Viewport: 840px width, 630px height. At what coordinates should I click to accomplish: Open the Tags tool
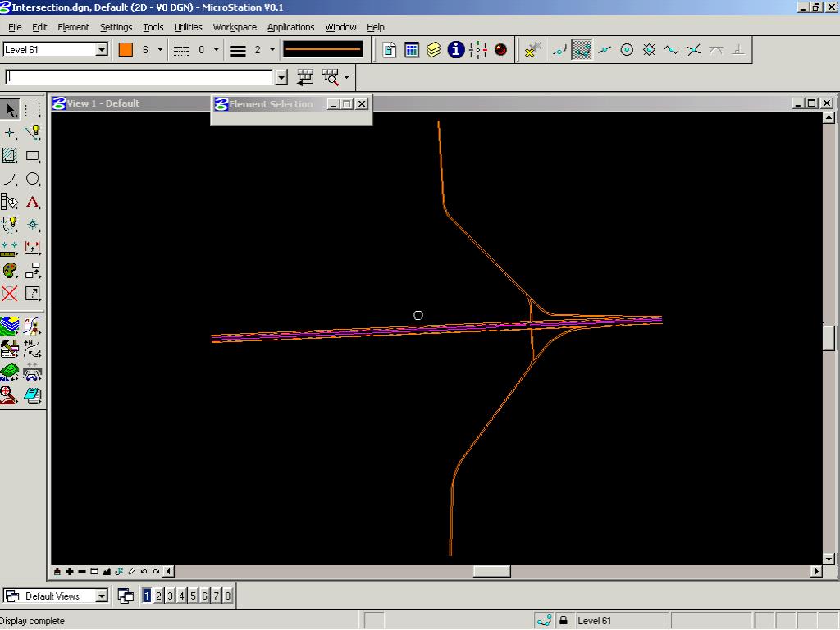coord(10,202)
